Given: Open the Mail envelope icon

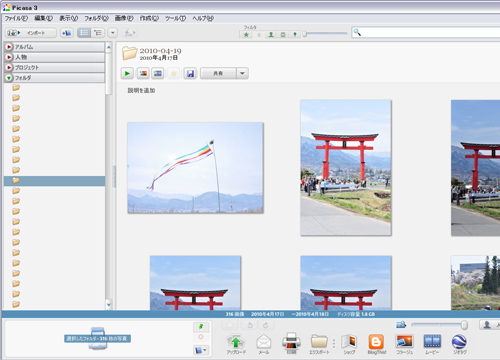Looking at the screenshot, I should pyautogui.click(x=264, y=343).
